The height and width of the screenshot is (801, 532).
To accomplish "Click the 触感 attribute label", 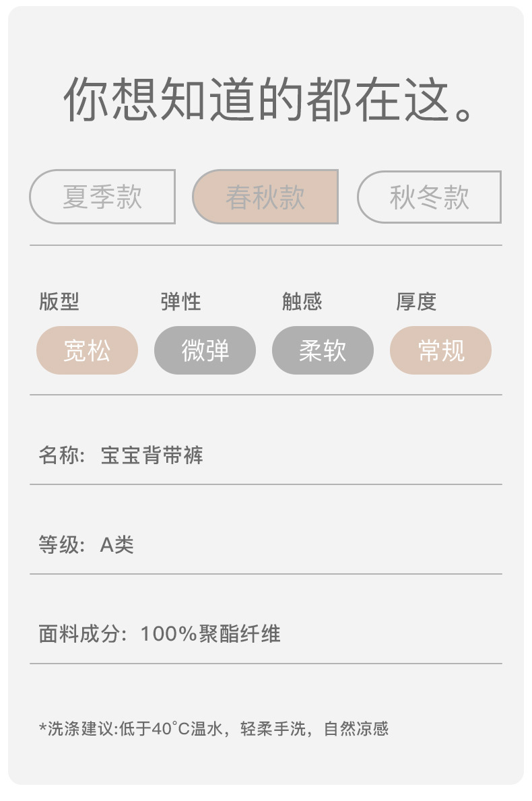I will click(x=302, y=302).
